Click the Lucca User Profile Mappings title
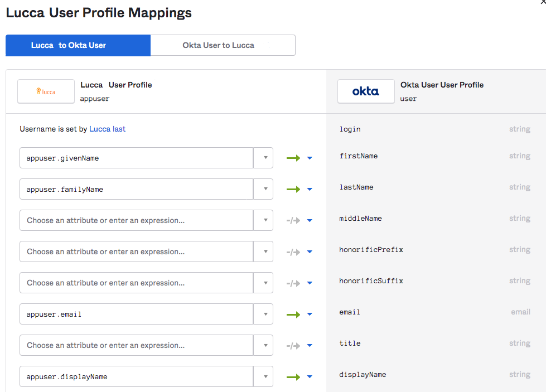The width and height of the screenshot is (546, 392). 99,13
